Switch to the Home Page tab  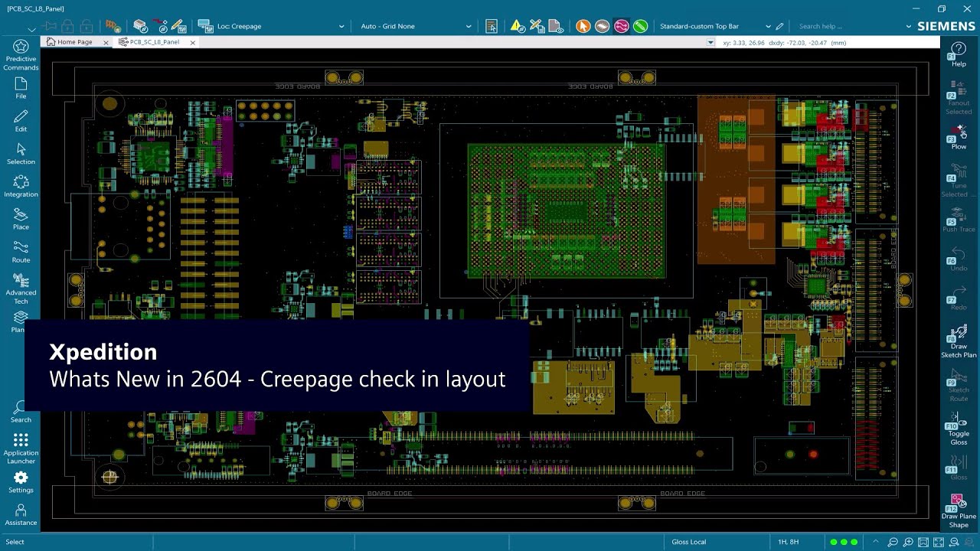point(74,42)
